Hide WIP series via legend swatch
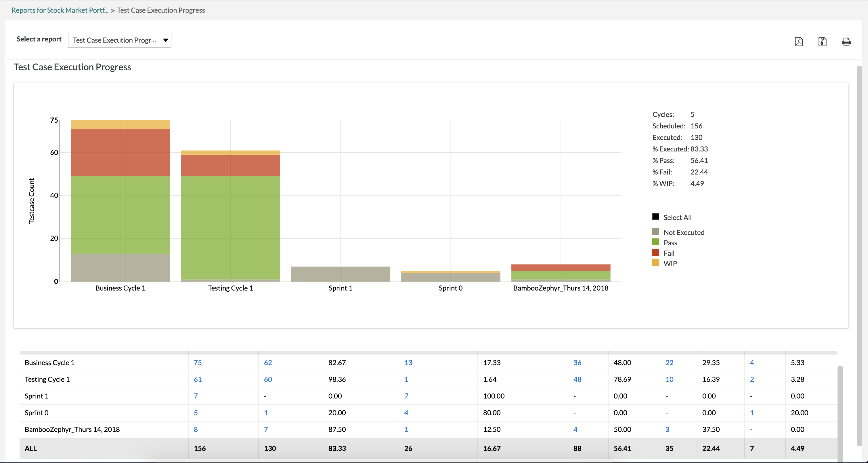The height and width of the screenshot is (463, 868). point(655,263)
